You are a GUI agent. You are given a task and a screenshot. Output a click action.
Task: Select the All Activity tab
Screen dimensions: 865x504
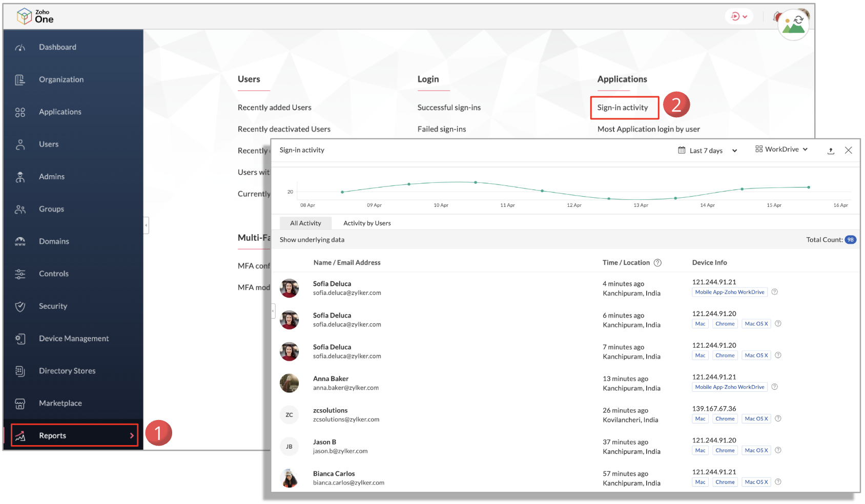305,223
